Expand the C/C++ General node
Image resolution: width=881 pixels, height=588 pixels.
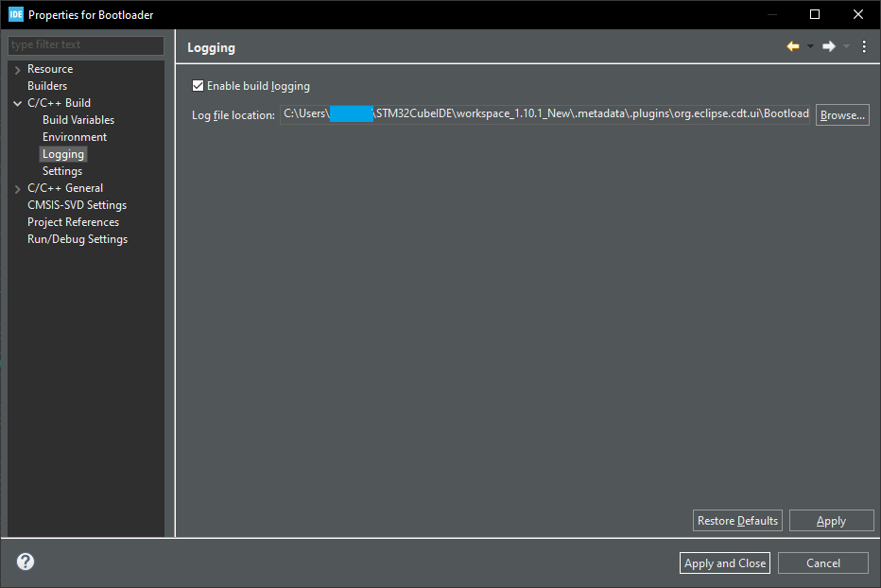click(x=17, y=189)
